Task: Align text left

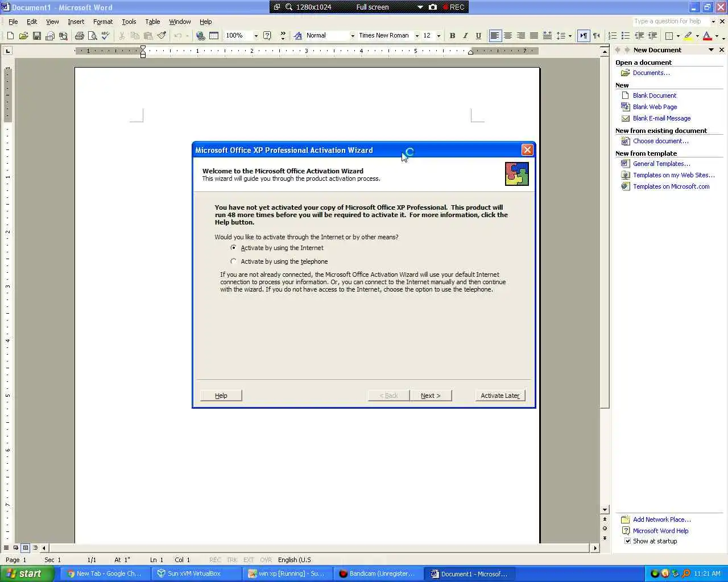Action: coord(495,35)
